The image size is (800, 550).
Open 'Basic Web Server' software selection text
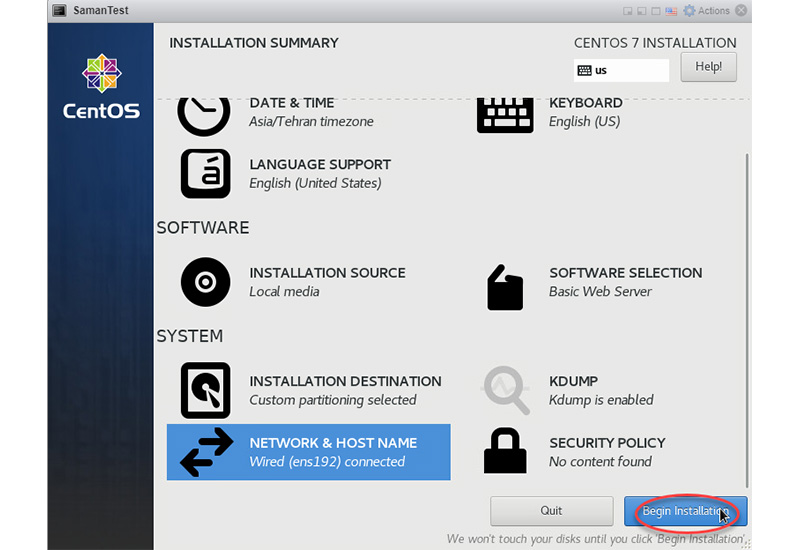pos(600,292)
